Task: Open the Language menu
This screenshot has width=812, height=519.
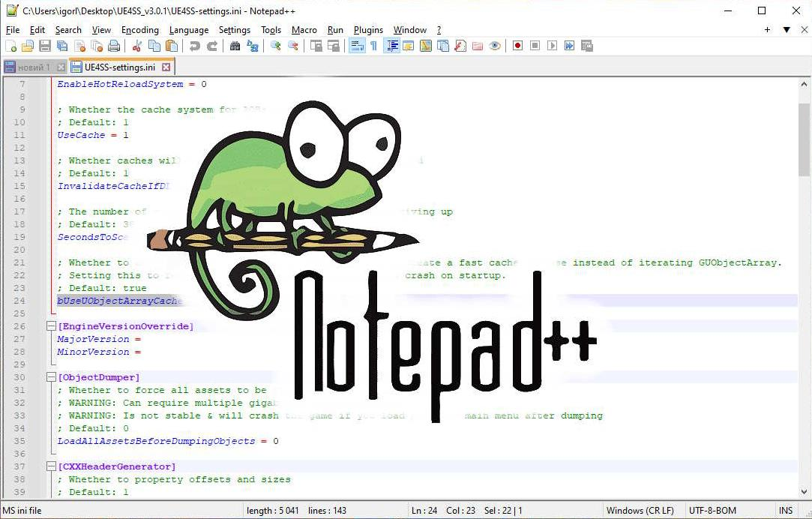Action: point(189,30)
